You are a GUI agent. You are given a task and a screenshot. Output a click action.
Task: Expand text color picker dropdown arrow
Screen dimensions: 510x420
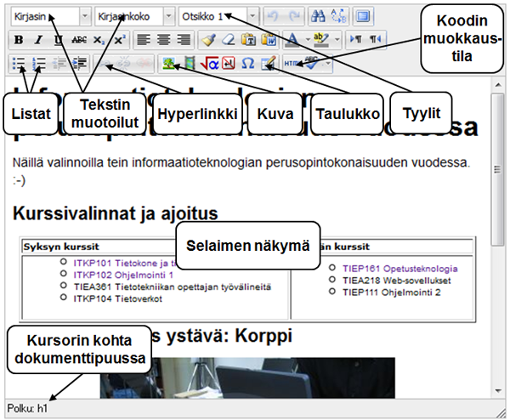point(308,40)
